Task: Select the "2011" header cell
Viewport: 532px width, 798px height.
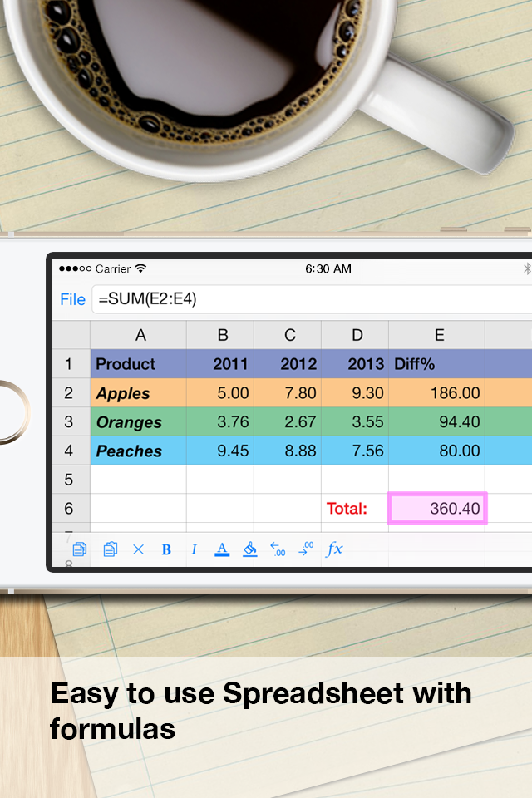Action: pos(220,364)
